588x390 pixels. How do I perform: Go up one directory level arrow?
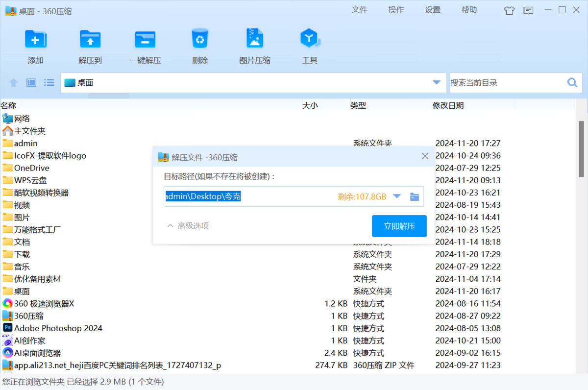tap(14, 83)
